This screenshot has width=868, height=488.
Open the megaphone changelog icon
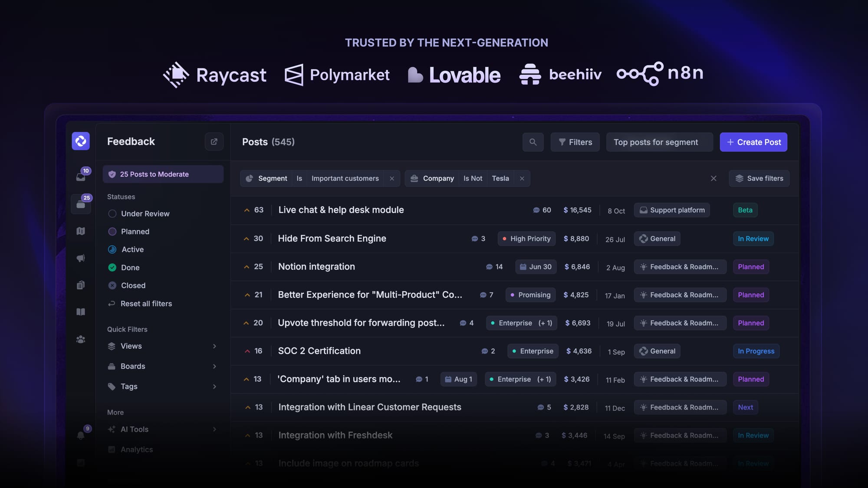tap(81, 258)
